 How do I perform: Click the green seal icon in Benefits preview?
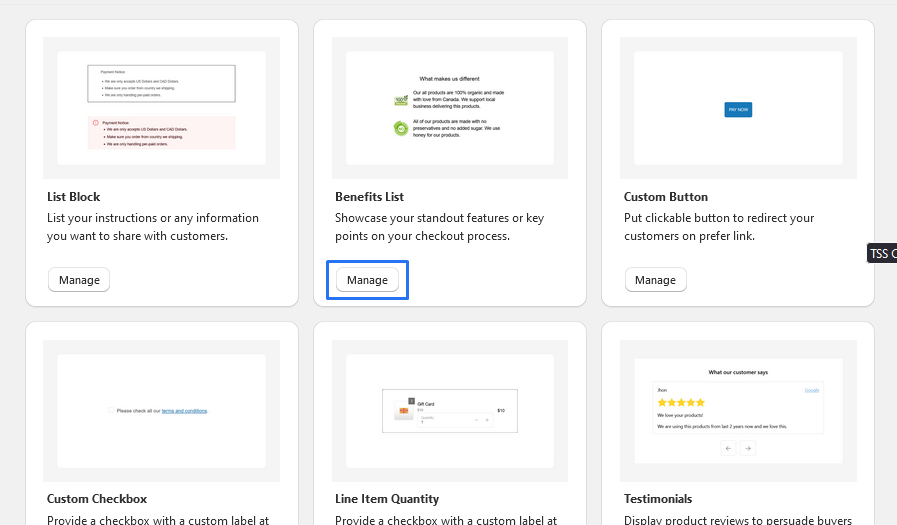click(400, 128)
